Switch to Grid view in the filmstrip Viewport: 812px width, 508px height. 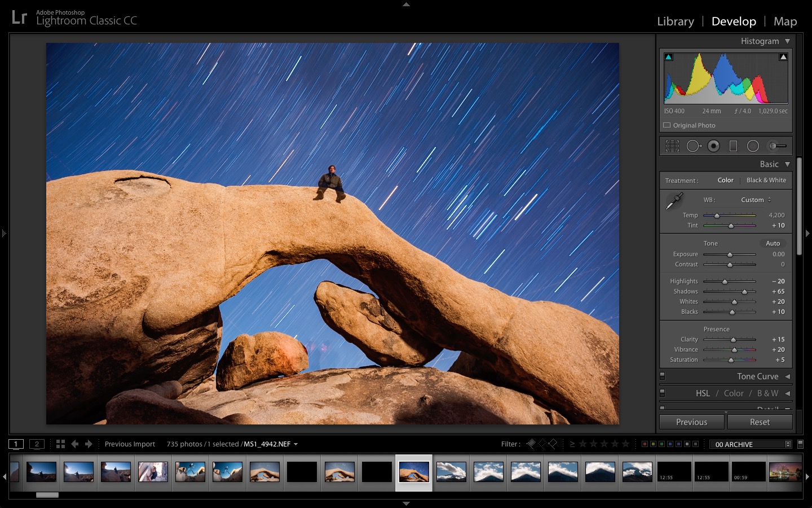(60, 444)
